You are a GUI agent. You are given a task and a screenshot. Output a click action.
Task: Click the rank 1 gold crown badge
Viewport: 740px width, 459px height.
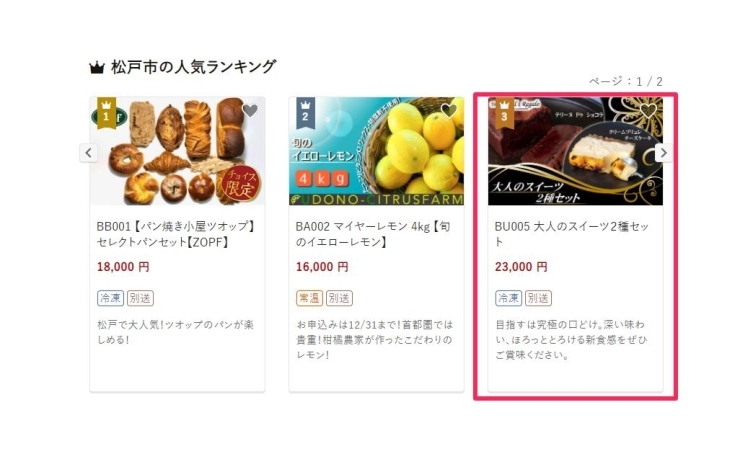click(106, 113)
